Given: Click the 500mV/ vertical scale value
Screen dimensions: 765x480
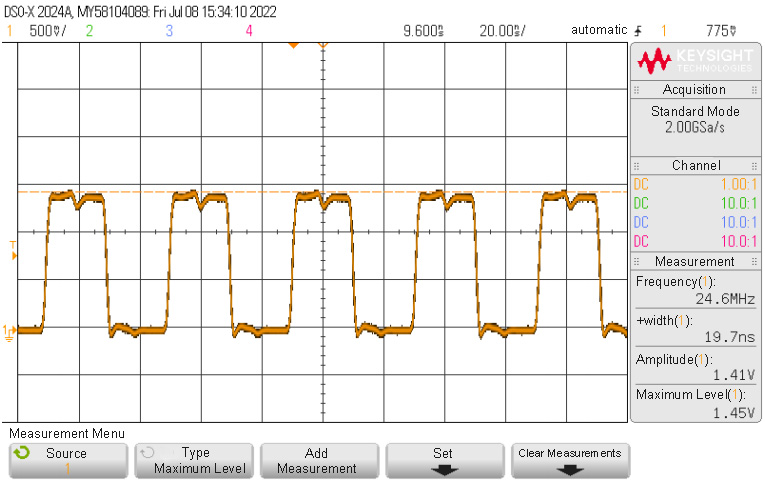Looking at the screenshot, I should click(47, 31).
